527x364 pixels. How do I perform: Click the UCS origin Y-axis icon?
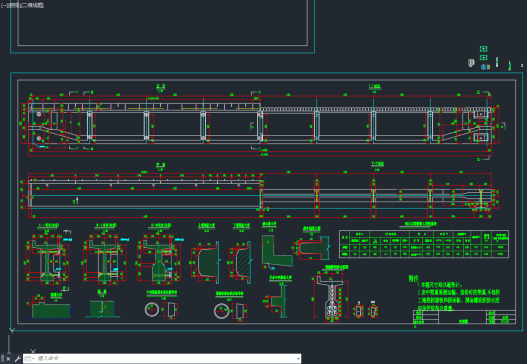coord(12,331)
